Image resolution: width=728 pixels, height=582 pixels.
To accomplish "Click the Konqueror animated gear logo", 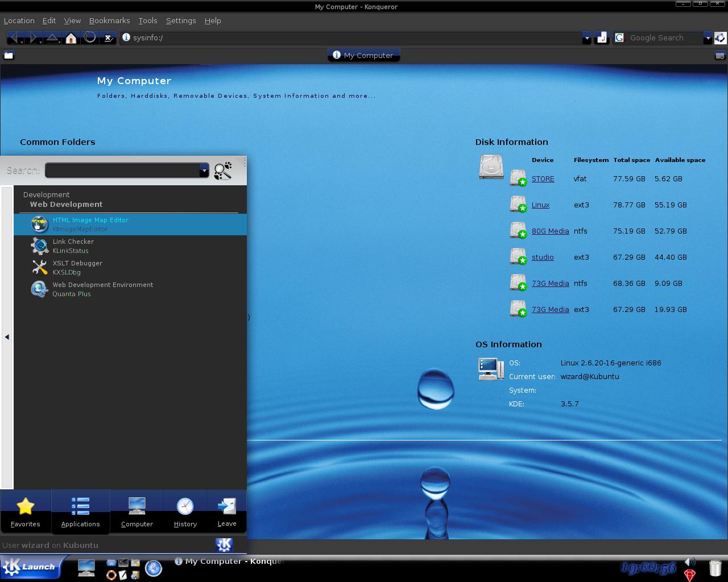I will tap(720, 38).
